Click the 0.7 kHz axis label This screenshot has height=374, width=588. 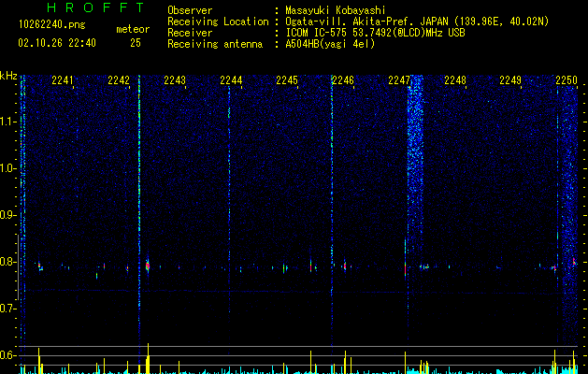[7, 309]
